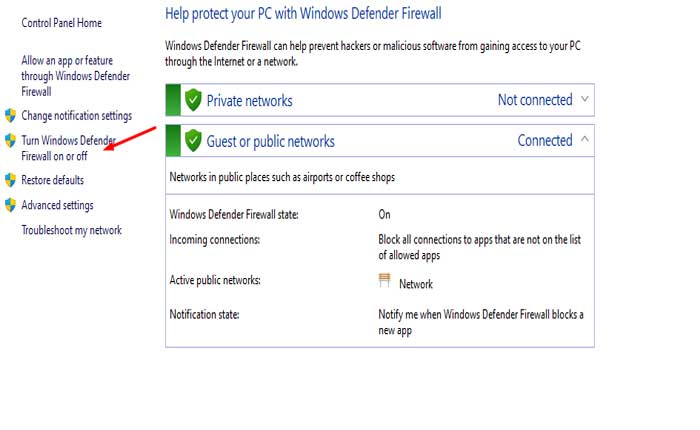The height and width of the screenshot is (430, 700).
Task: Open Turn Windows Defender Firewall on or off
Action: pos(69,148)
